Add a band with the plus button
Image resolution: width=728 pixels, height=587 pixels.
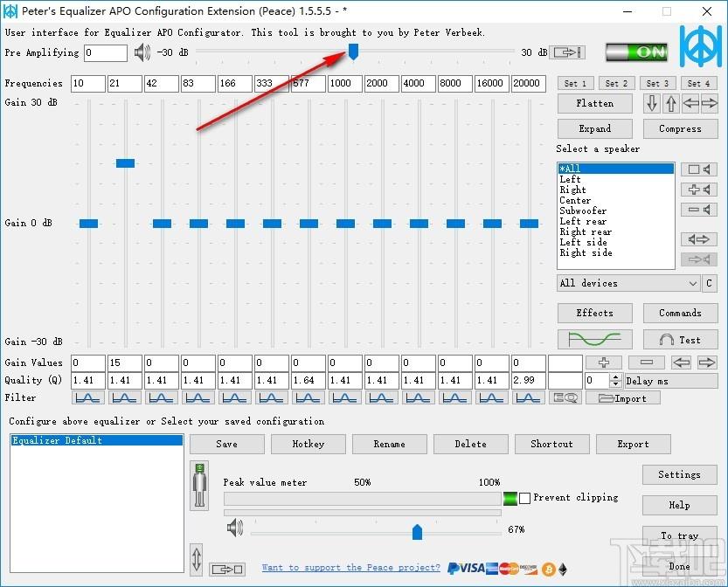coord(604,363)
